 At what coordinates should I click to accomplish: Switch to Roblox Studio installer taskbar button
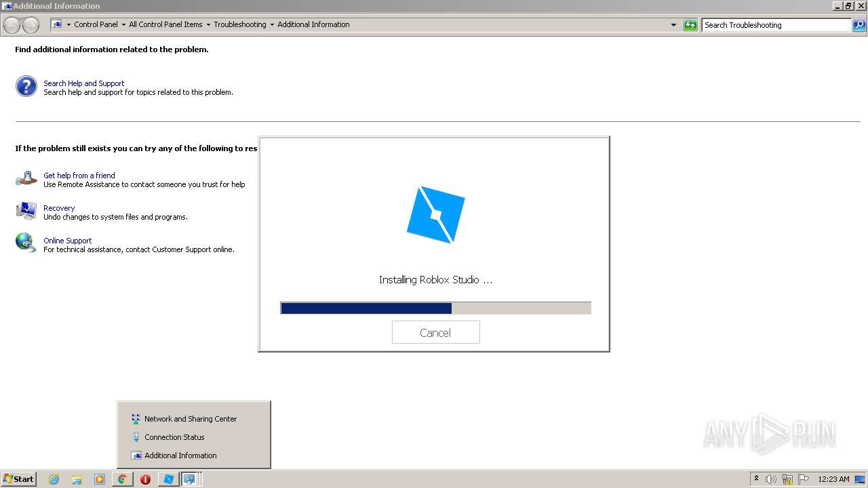point(168,479)
